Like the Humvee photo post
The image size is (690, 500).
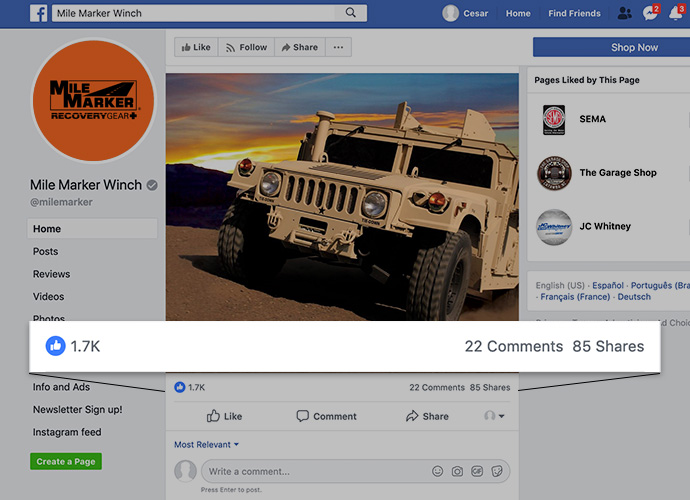(x=224, y=416)
